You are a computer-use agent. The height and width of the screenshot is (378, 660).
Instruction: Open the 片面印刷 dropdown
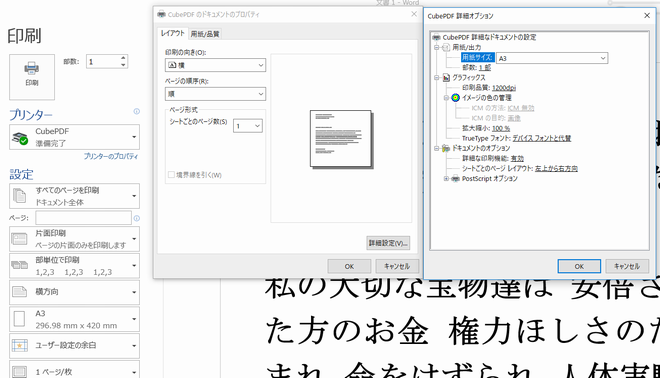pyautogui.click(x=75, y=239)
